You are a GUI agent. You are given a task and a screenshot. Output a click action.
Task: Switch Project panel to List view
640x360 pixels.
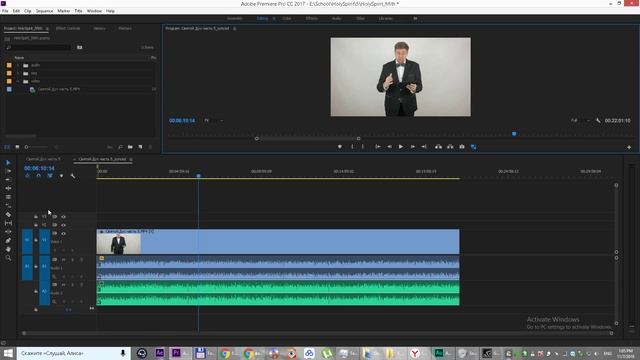(x=7, y=147)
